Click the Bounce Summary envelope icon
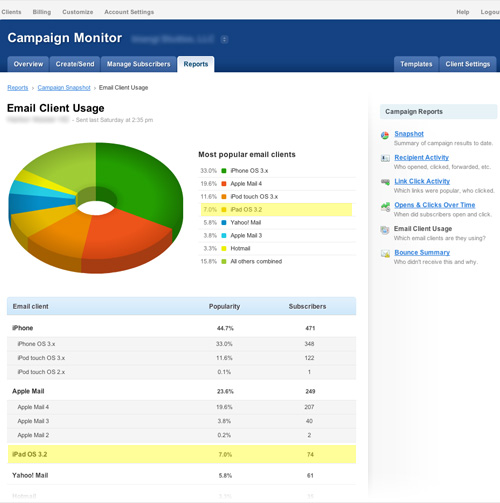 (x=385, y=254)
